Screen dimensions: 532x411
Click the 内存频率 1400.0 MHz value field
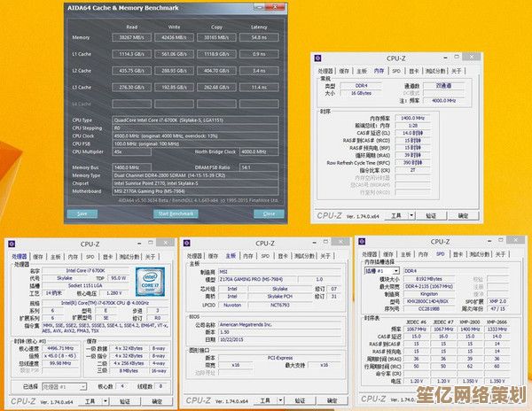point(413,118)
